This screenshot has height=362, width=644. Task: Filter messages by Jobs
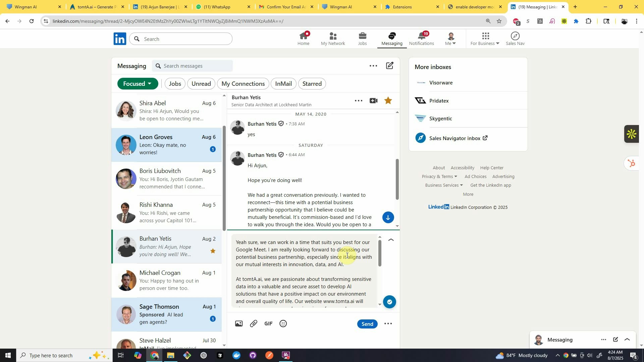point(175,84)
